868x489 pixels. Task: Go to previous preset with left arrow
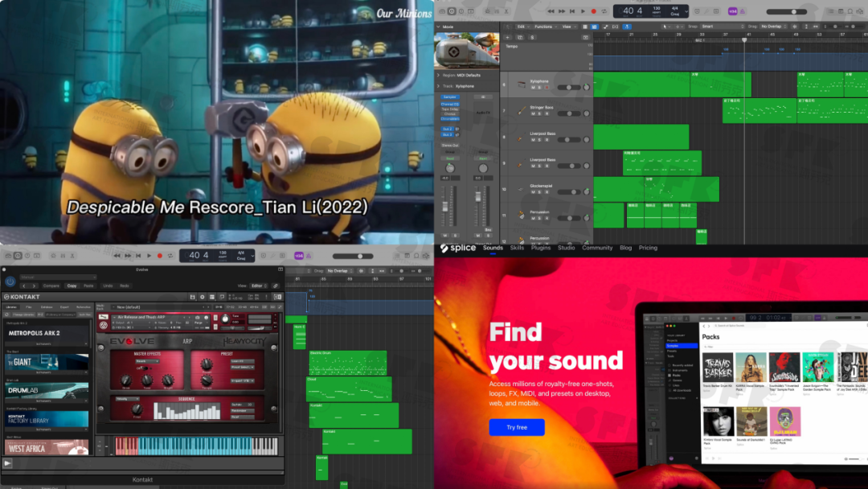24,286
